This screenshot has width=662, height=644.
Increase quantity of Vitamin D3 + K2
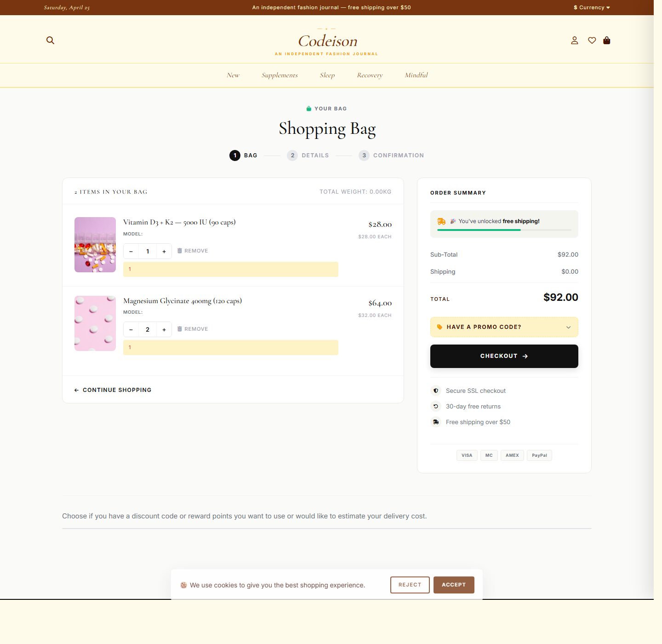pyautogui.click(x=164, y=251)
